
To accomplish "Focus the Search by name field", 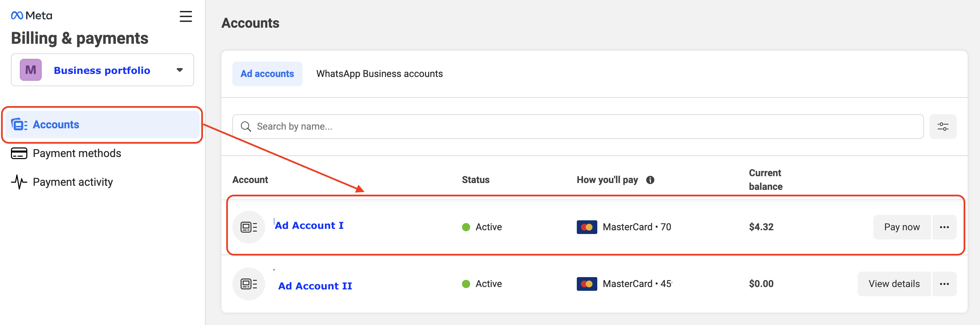I will (x=578, y=127).
